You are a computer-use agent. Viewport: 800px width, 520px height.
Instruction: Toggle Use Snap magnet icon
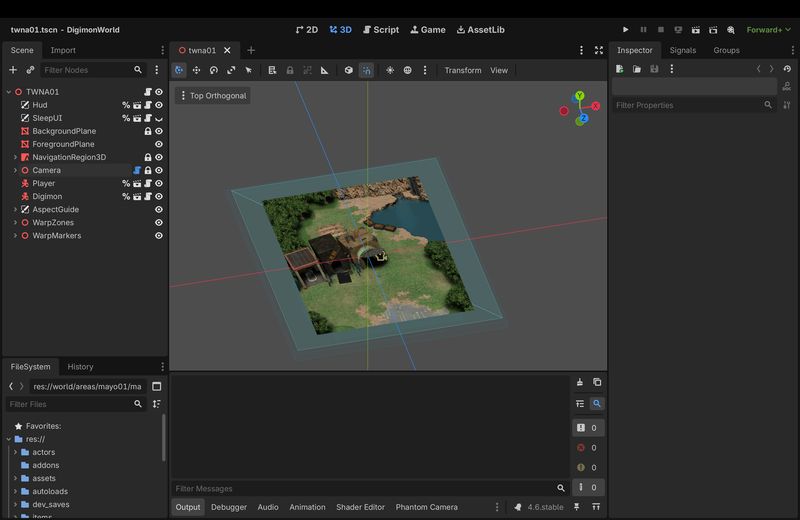pyautogui.click(x=366, y=70)
